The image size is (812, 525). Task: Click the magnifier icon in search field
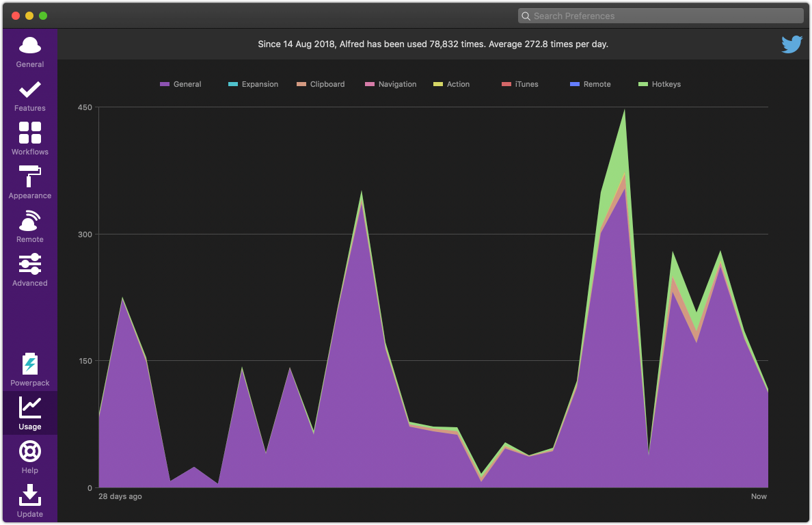[526, 16]
